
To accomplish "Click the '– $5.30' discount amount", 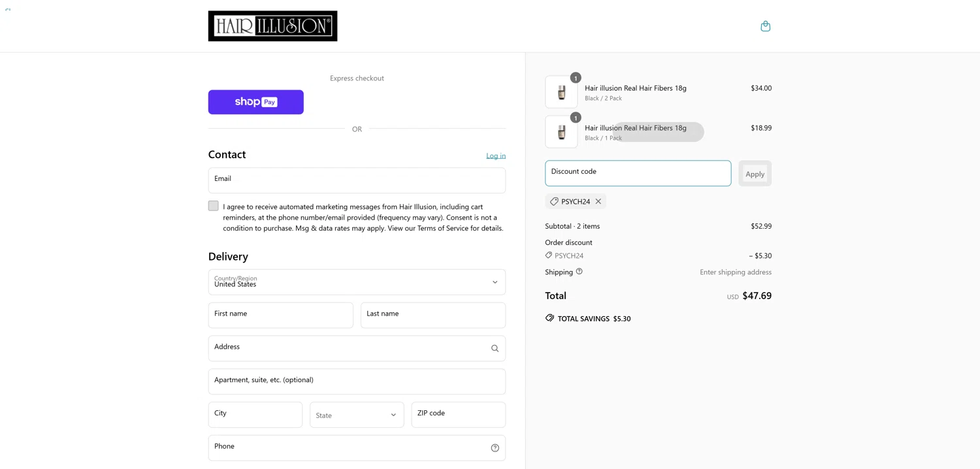I will click(x=760, y=255).
